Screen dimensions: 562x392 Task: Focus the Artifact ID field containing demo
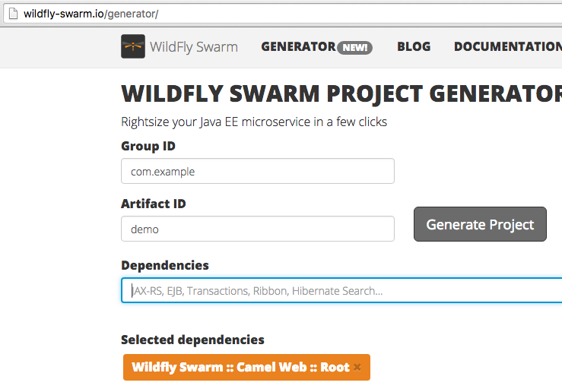[x=258, y=229]
